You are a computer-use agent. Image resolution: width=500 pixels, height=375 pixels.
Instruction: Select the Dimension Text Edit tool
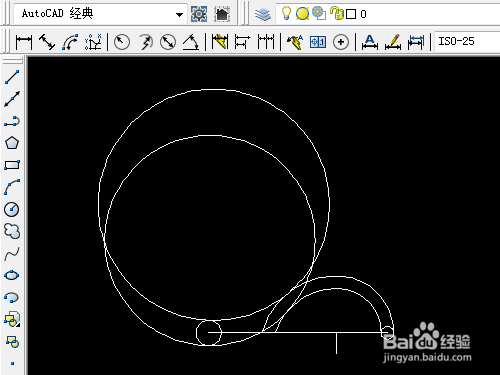pos(393,42)
